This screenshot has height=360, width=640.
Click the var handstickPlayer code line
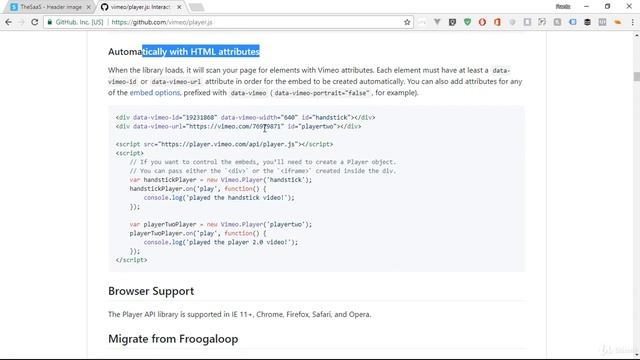pyautogui.click(x=220, y=180)
